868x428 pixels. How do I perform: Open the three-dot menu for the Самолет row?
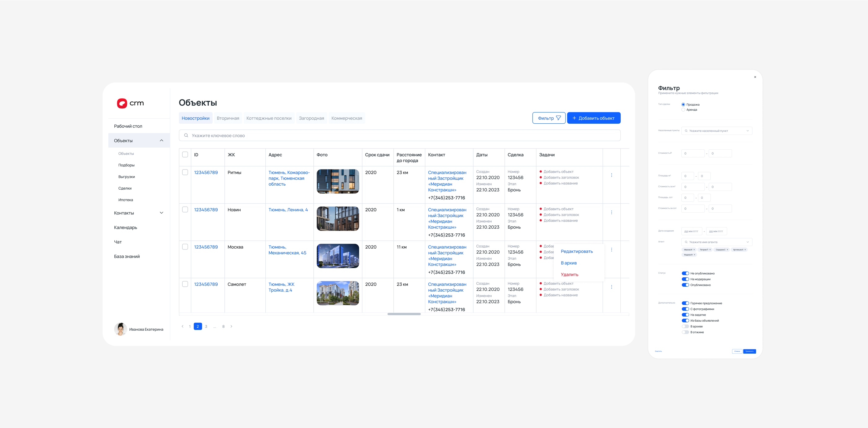click(x=611, y=287)
